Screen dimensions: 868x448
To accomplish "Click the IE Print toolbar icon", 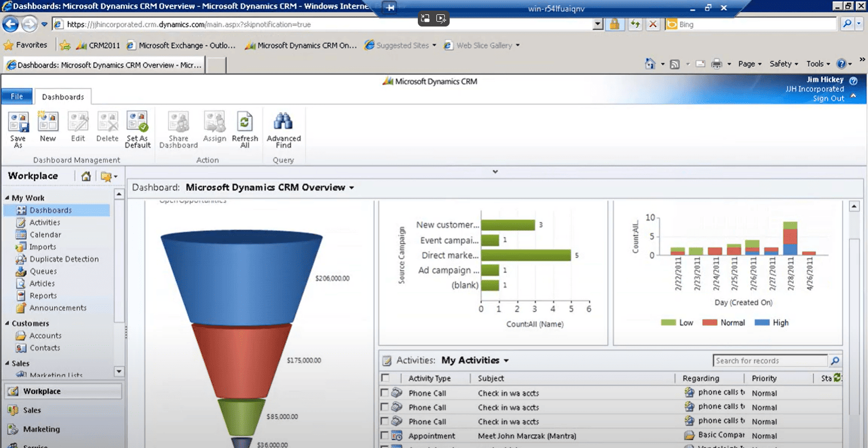I will click(x=716, y=64).
